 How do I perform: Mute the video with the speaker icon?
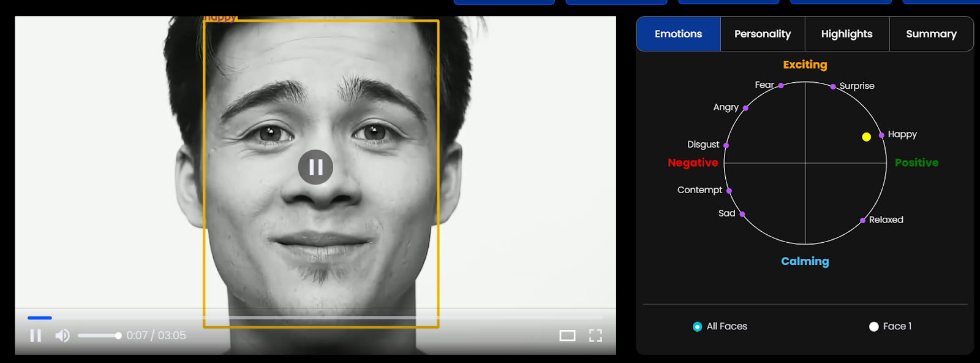click(62, 335)
